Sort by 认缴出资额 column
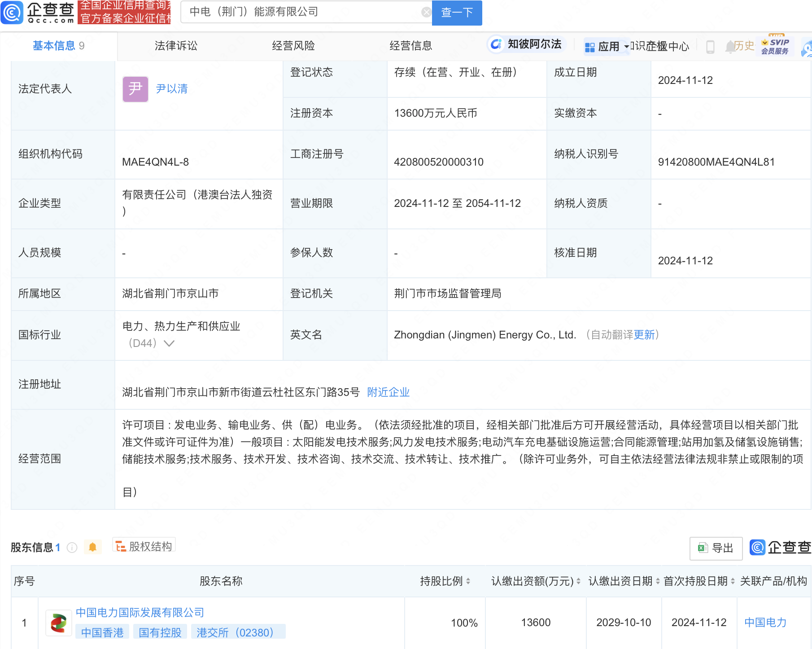The height and width of the screenshot is (649, 812). [x=578, y=581]
